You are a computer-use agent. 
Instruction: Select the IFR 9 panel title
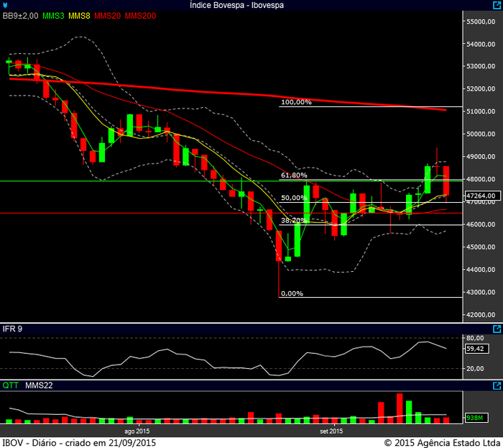tap(12, 329)
